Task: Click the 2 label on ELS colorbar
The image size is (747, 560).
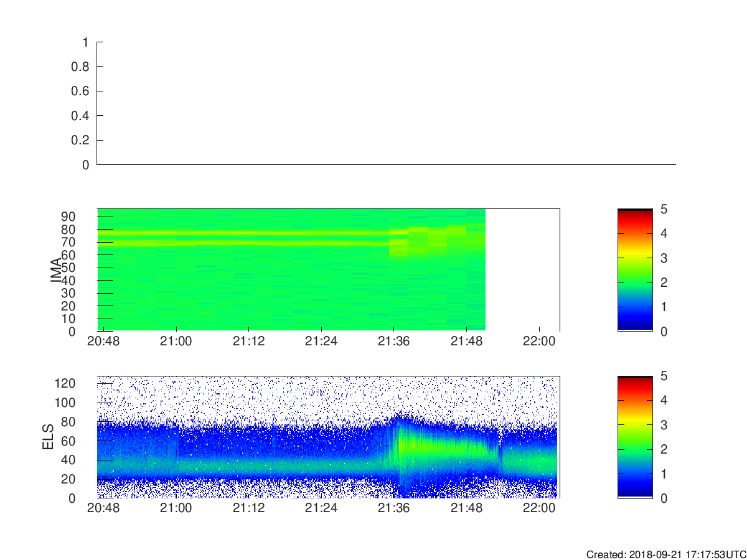Action: (x=664, y=449)
